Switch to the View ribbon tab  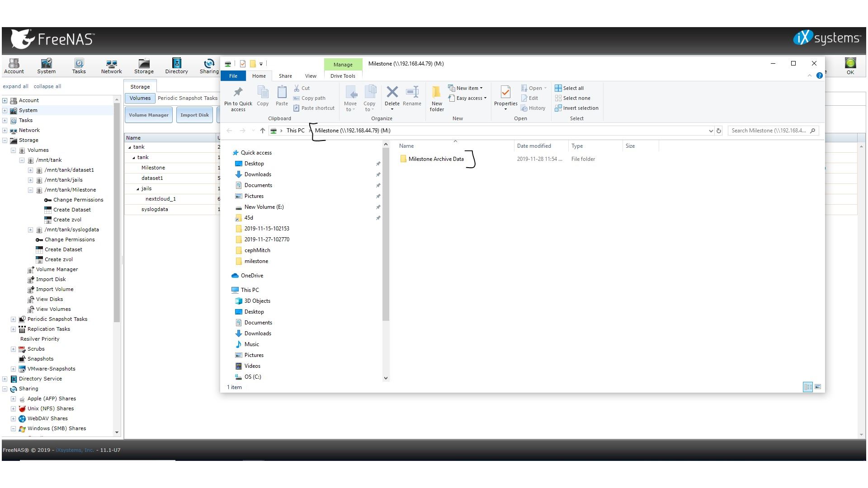(x=311, y=76)
